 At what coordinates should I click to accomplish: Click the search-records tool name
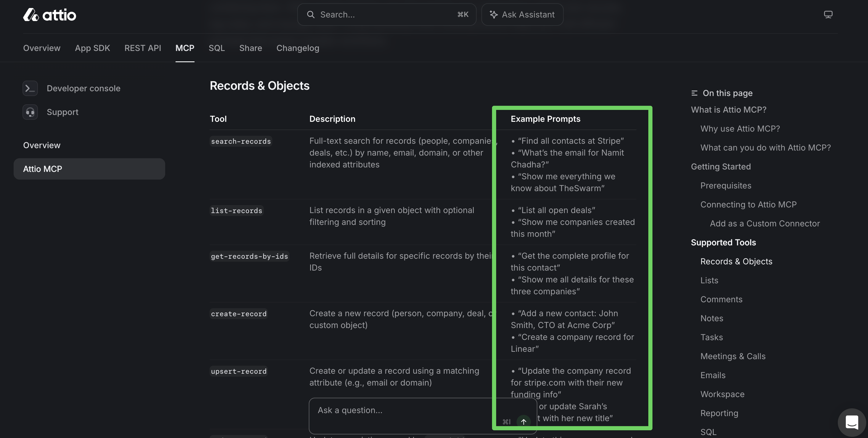pos(241,141)
